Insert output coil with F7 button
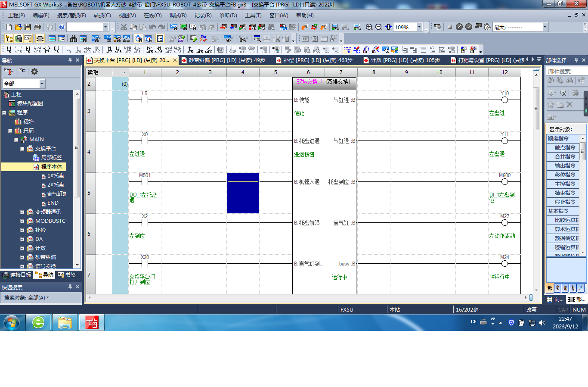 (x=47, y=50)
